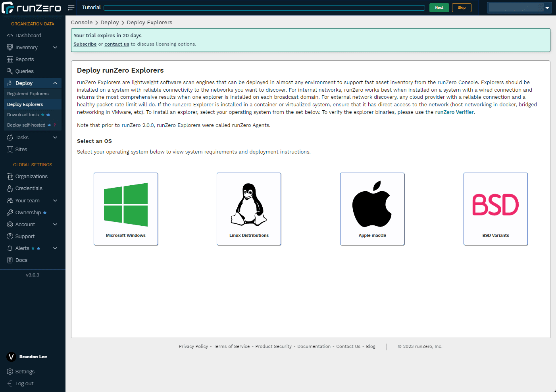Open the organization dropdown in top bar
The image size is (556, 392).
[519, 8]
